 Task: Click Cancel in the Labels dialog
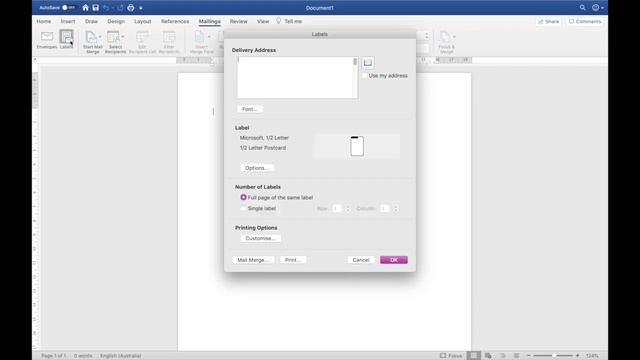(x=361, y=260)
